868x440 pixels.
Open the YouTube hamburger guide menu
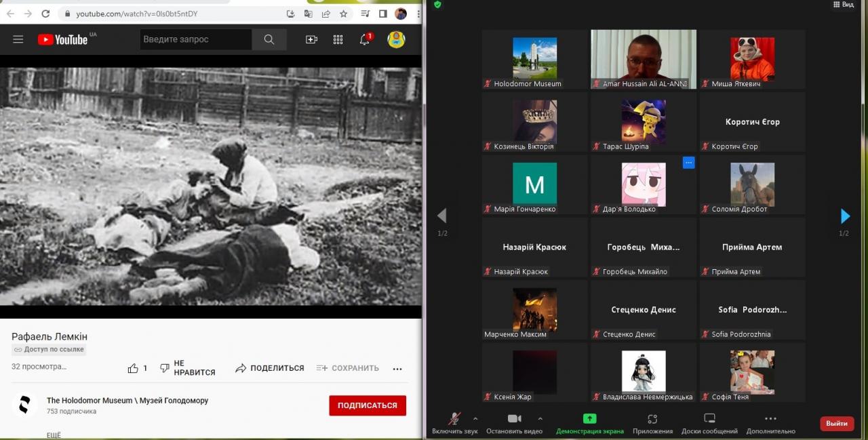18,39
